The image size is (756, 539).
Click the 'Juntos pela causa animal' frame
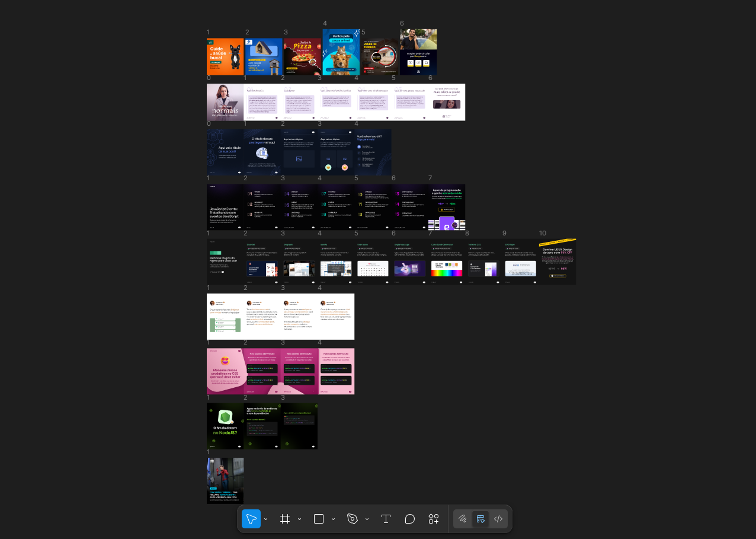pyautogui.click(x=341, y=52)
